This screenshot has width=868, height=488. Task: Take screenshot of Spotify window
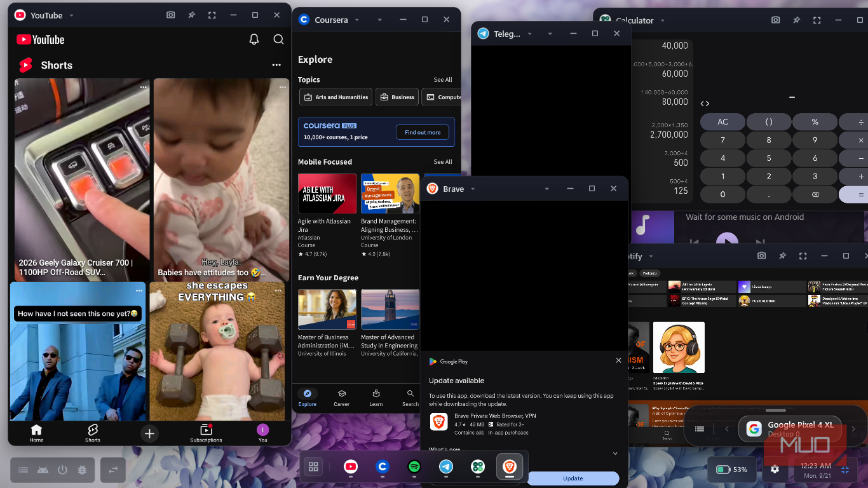click(x=761, y=256)
